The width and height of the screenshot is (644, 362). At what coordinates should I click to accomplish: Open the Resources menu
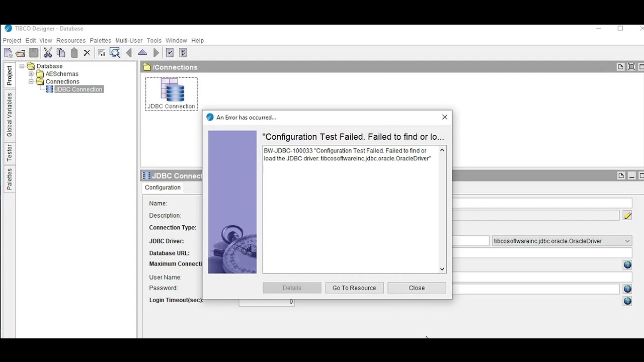(71, 40)
